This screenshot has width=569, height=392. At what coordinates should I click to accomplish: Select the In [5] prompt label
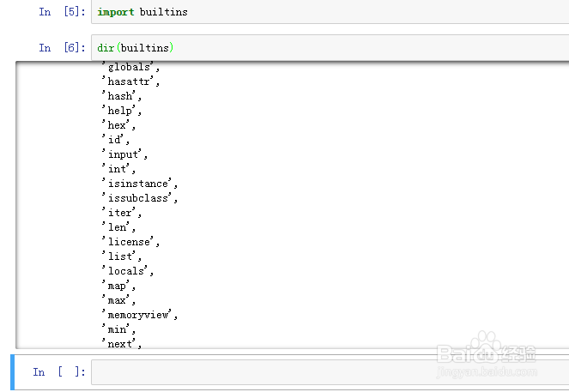(x=62, y=12)
